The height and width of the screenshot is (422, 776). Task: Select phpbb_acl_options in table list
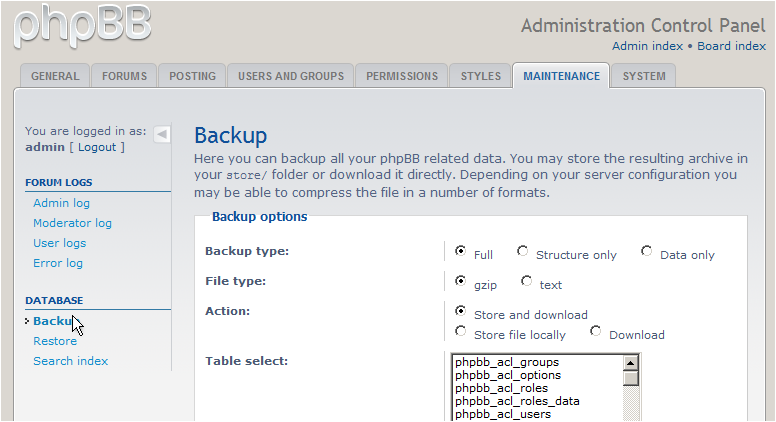[x=538, y=375]
